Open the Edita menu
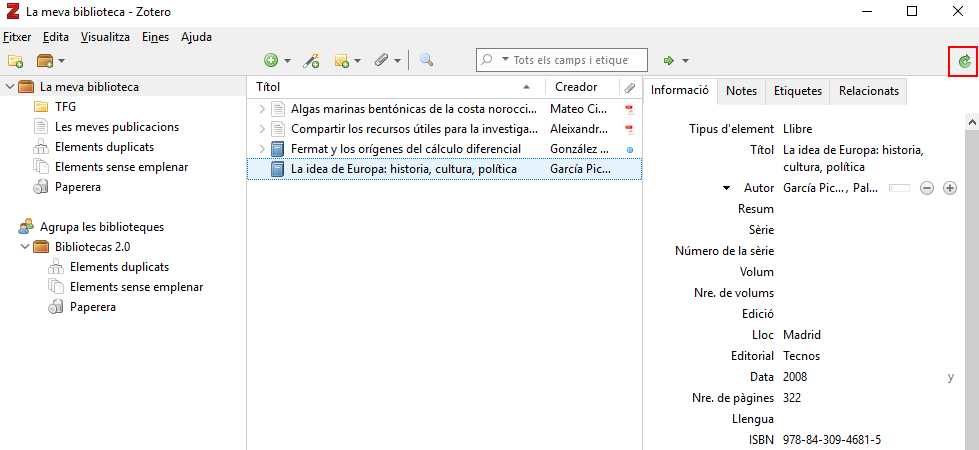The height and width of the screenshot is (450, 979). tap(56, 37)
